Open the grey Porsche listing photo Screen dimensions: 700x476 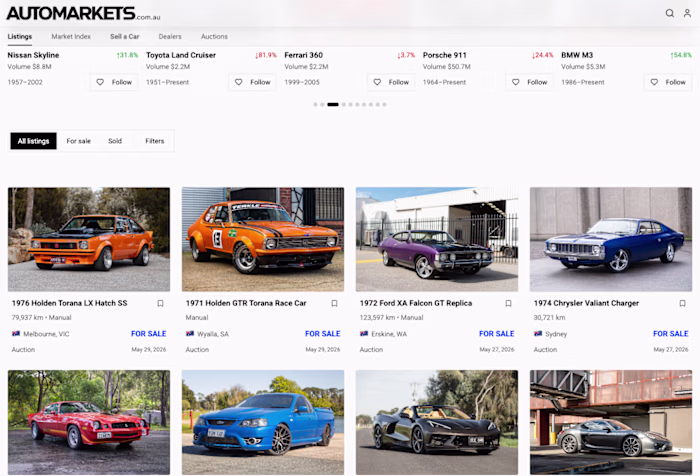(611, 422)
